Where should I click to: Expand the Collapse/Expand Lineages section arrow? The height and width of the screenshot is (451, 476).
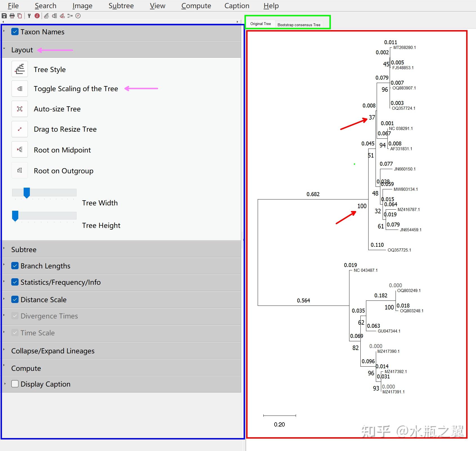pos(4,349)
